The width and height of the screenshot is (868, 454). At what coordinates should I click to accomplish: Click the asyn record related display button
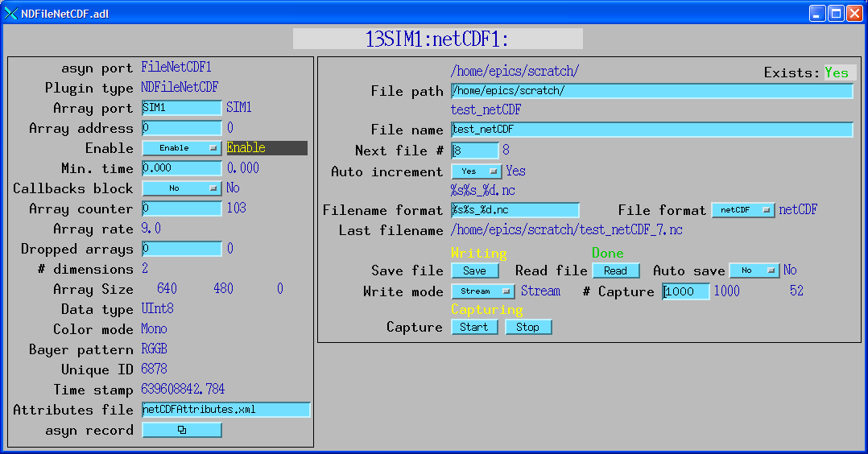pyautogui.click(x=182, y=430)
